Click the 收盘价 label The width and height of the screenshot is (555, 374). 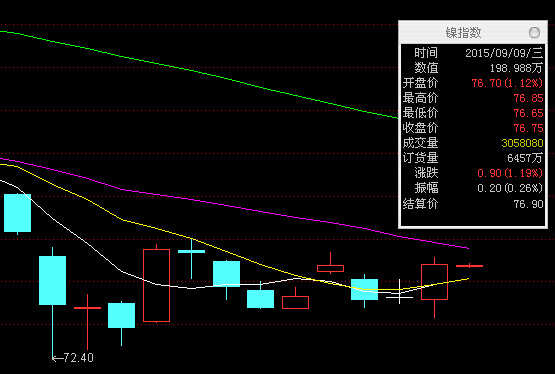[x=420, y=128]
